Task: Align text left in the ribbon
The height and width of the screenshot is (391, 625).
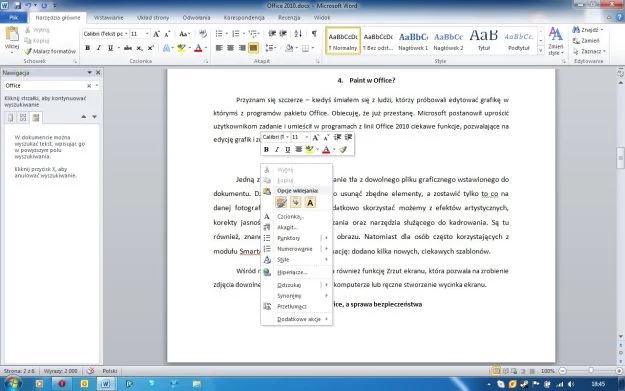Action: pyautogui.click(x=219, y=48)
